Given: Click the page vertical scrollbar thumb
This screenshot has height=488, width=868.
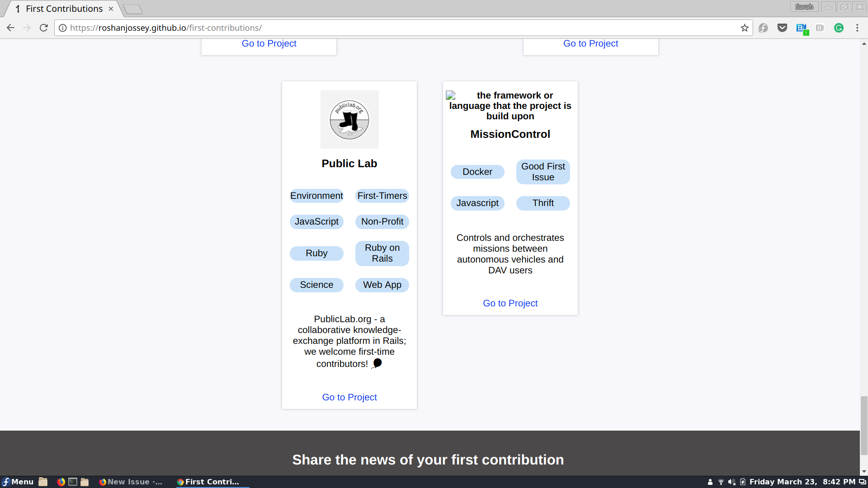Looking at the screenshot, I should tap(864, 425).
